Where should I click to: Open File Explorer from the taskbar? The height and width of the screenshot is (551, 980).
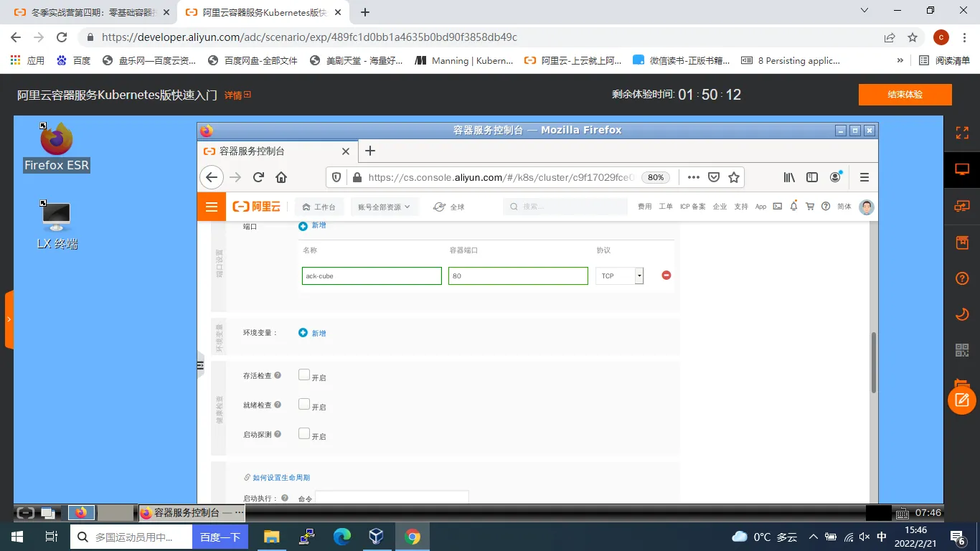271,537
